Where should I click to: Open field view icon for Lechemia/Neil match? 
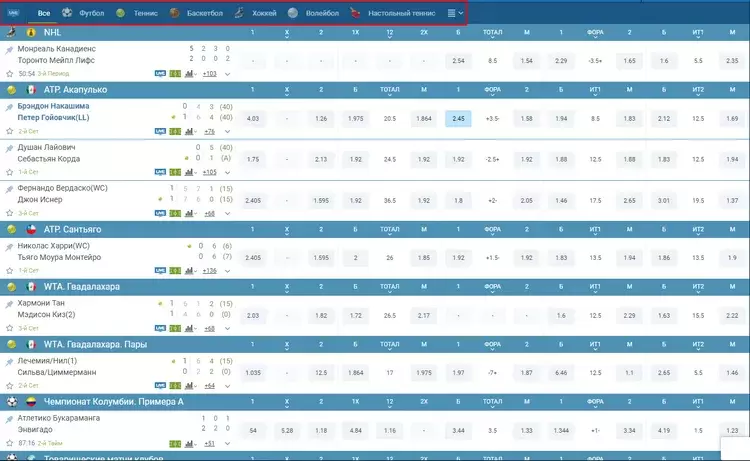tap(175, 385)
